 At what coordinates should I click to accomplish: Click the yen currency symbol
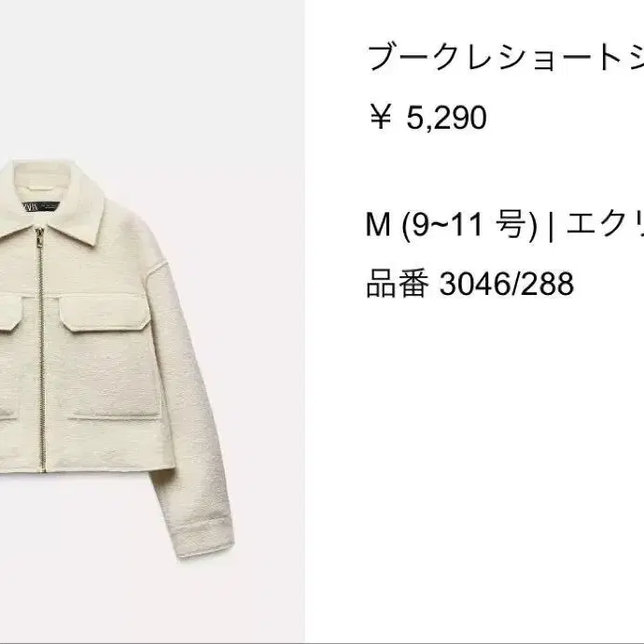381,117
